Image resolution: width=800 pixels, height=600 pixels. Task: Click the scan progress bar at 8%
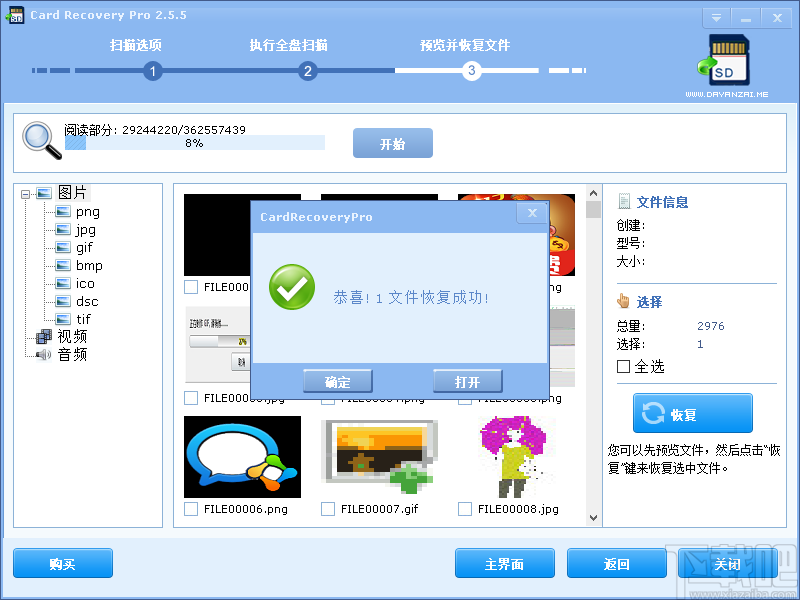tap(194, 143)
